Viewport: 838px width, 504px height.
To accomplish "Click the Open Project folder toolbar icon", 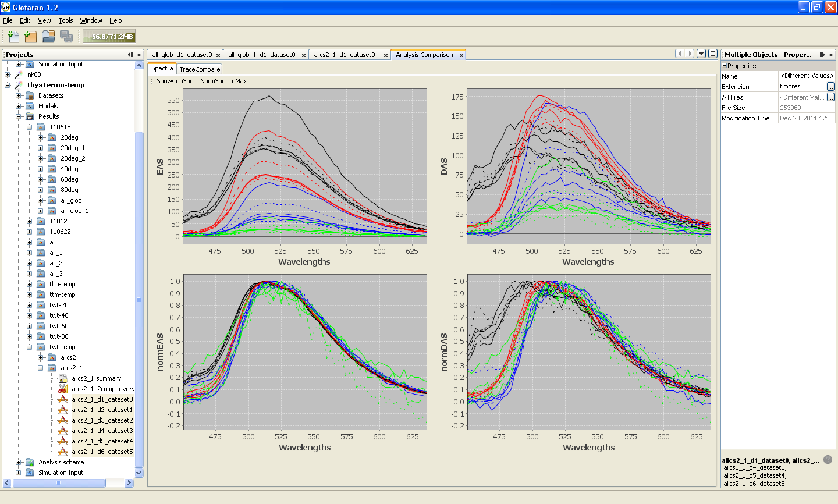I will pos(48,36).
